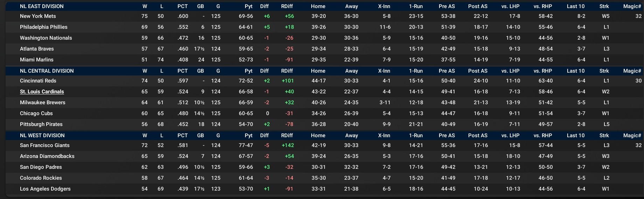Open the New York Mets team page
This screenshot has width=644, height=199.
click(38, 16)
